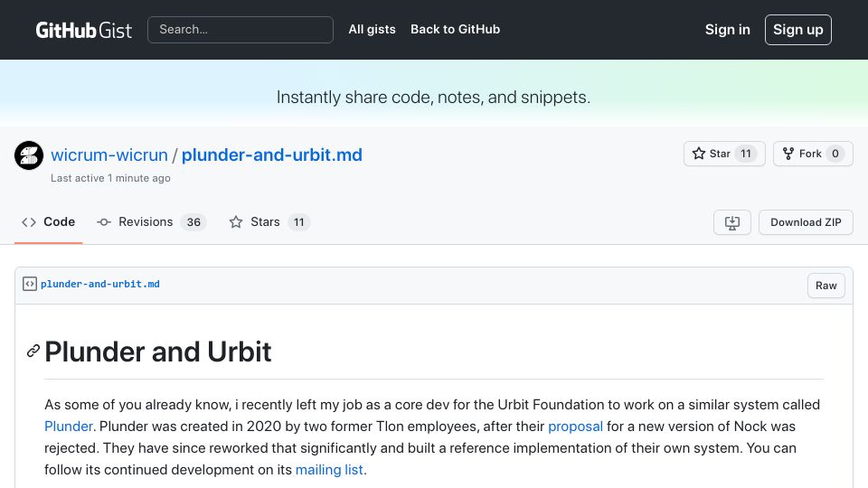Click the Last active 1 minute ago text

click(x=110, y=178)
